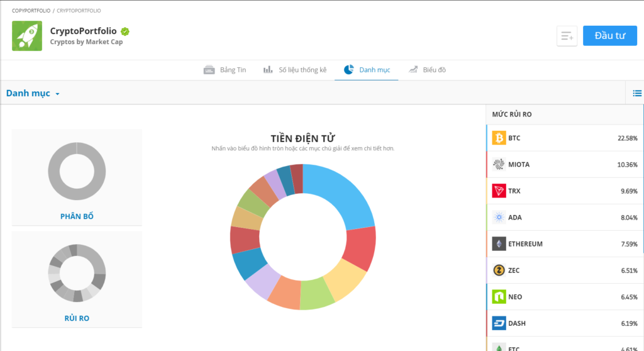The image size is (644, 351).
Task: Click the MIOTA coin icon
Action: [x=499, y=164]
